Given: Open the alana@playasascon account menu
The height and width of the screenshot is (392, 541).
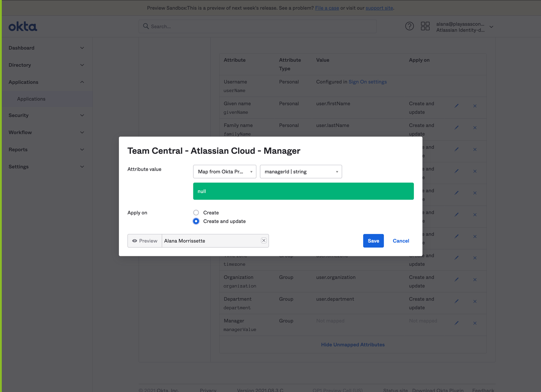Looking at the screenshot, I should [x=465, y=27].
